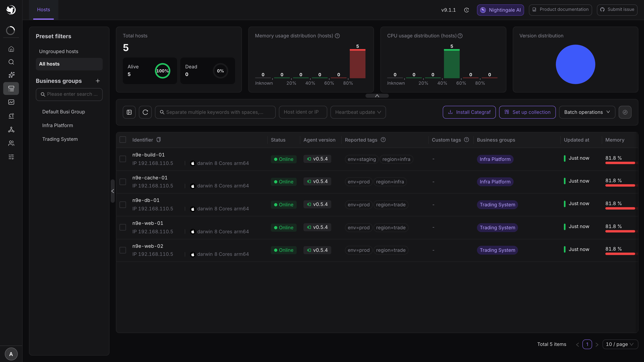The height and width of the screenshot is (362, 644).
Task: Select All hosts preset filter
Action: point(69,64)
